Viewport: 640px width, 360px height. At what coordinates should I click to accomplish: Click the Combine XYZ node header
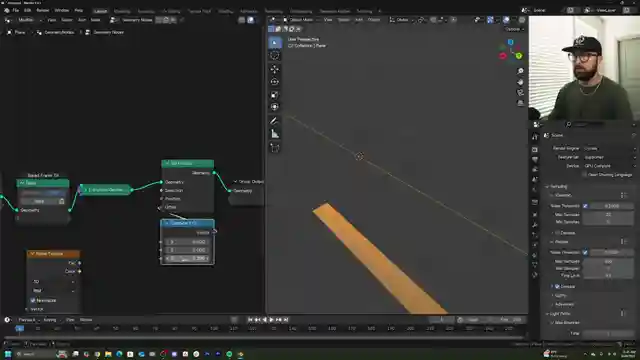tap(187, 223)
